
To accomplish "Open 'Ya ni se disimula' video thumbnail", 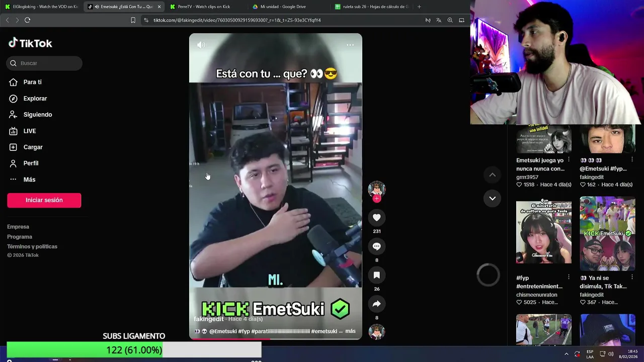I will coord(607,233).
